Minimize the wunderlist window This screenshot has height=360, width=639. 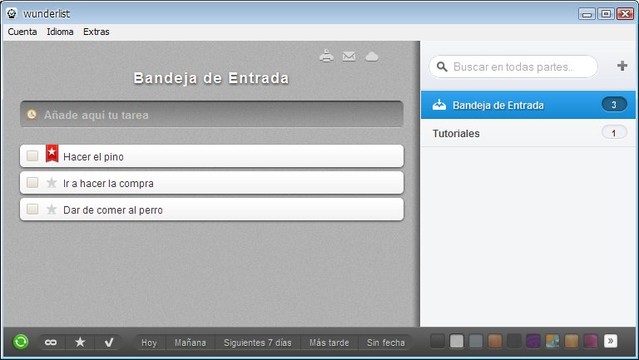587,14
